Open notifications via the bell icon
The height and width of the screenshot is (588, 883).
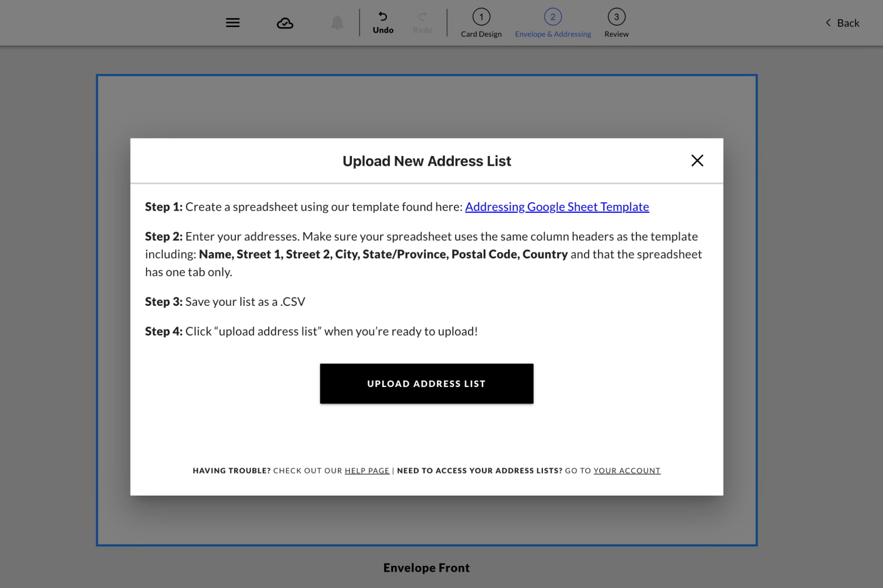pos(337,23)
